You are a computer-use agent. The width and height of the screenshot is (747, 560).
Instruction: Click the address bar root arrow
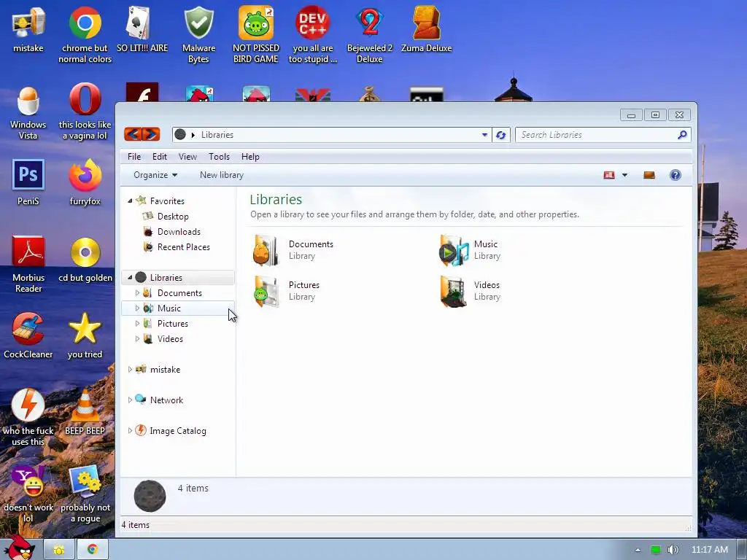tap(193, 135)
